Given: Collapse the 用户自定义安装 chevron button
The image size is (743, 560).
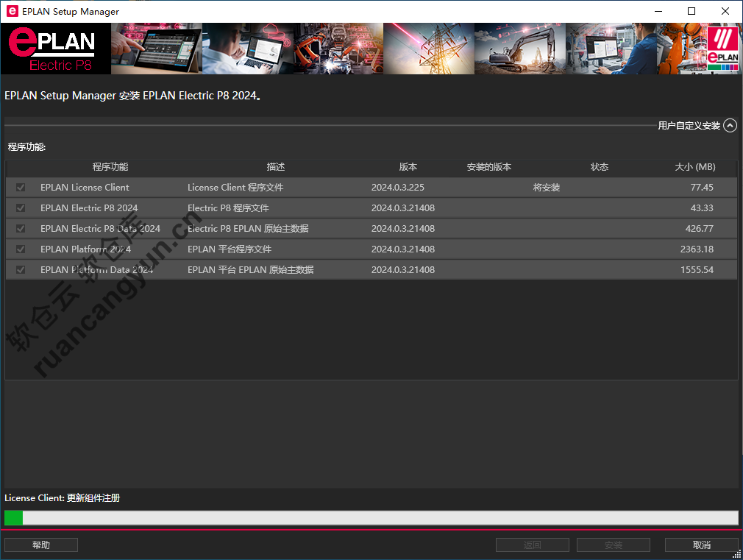Looking at the screenshot, I should pyautogui.click(x=730, y=126).
